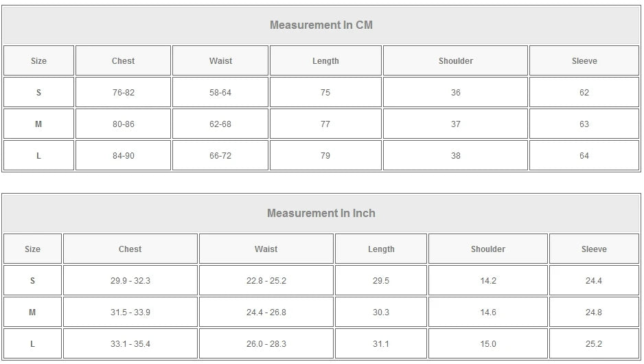
Task: Select the 24.4 - 26.8 waist cell
Action: click(266, 312)
